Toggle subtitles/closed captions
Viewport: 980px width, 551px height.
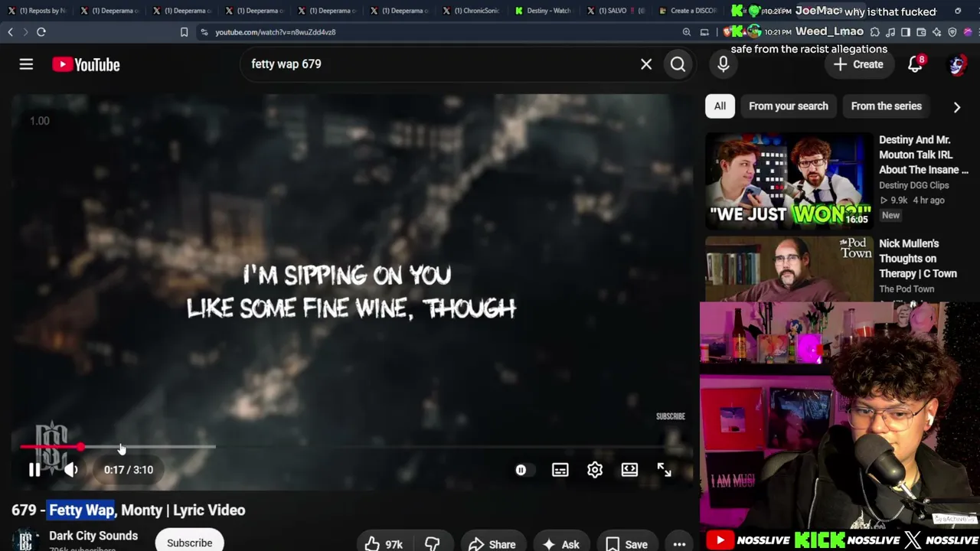coord(560,470)
